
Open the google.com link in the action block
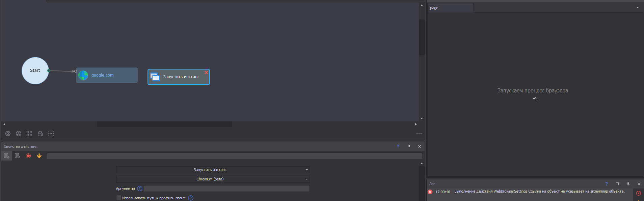103,75
